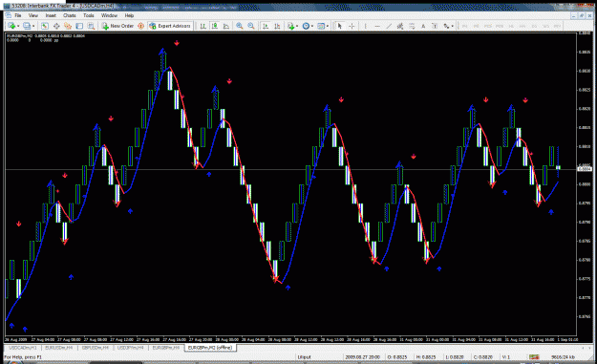Open the View menu
This screenshot has width=597, height=364.
click(x=33, y=15)
